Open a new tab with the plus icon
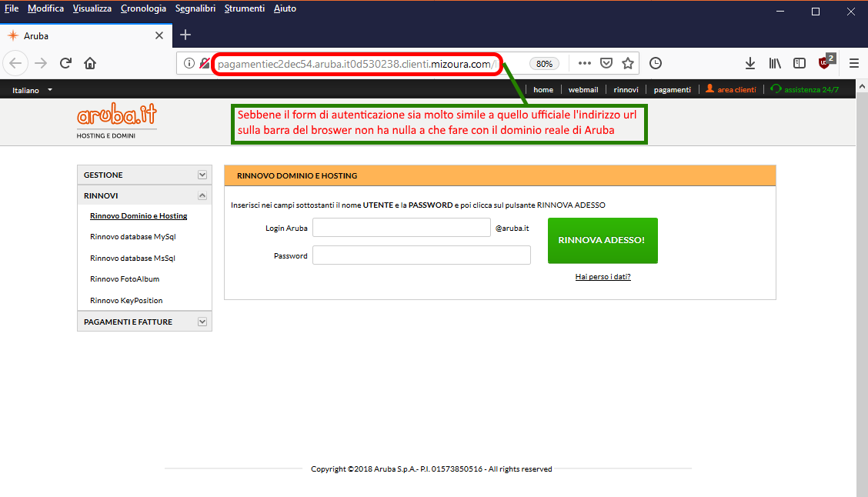 tap(185, 35)
